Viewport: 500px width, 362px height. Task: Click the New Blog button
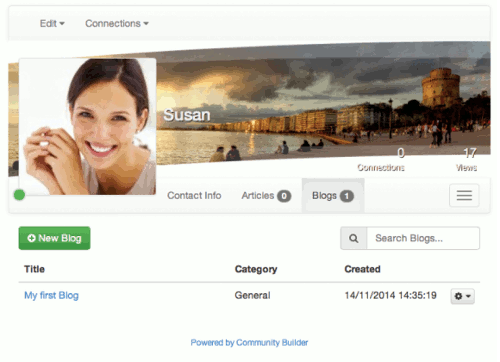pos(54,238)
